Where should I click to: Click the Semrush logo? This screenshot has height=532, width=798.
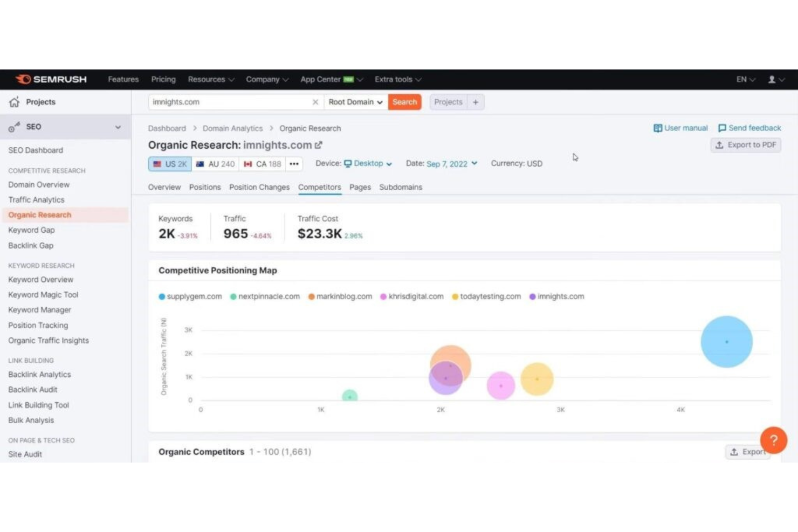tap(51, 79)
